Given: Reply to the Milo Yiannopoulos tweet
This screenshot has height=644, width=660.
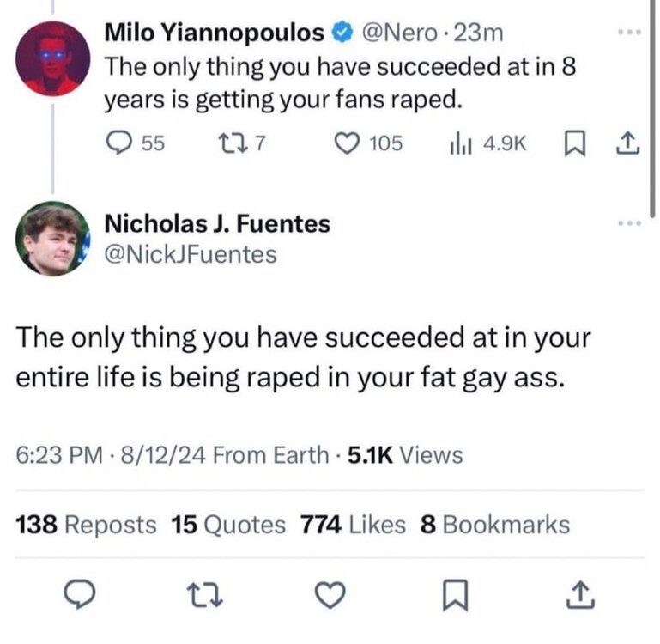Looking at the screenshot, I should point(117,144).
